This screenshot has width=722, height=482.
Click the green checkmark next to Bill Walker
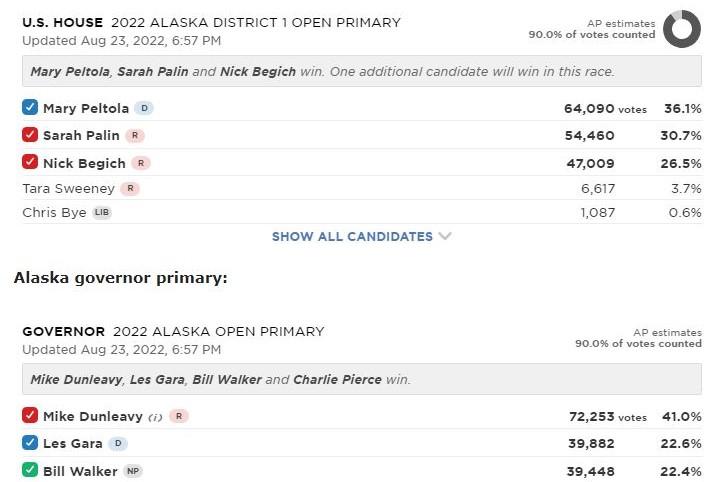pos(30,471)
